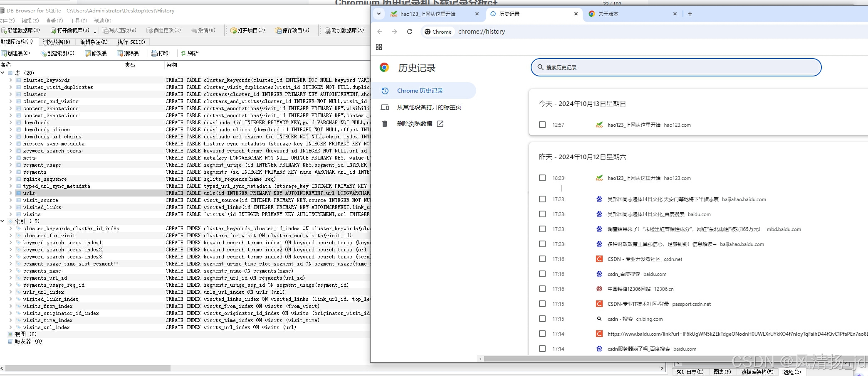Open the Help menu in DB Browser
The width and height of the screenshot is (868, 376).
pos(102,21)
